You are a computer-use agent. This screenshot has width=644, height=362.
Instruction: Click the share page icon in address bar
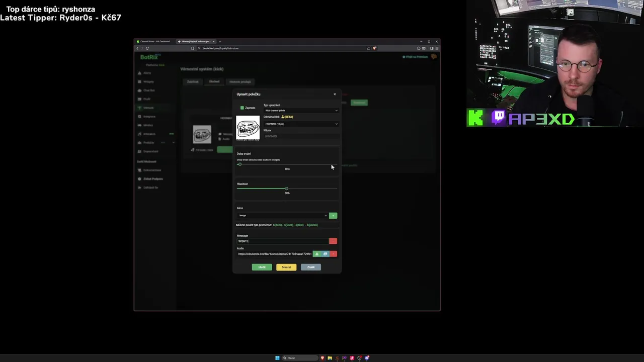368,48
